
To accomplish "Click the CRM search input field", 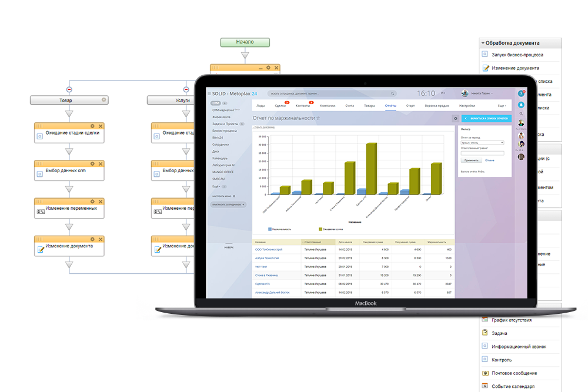I will (332, 93).
